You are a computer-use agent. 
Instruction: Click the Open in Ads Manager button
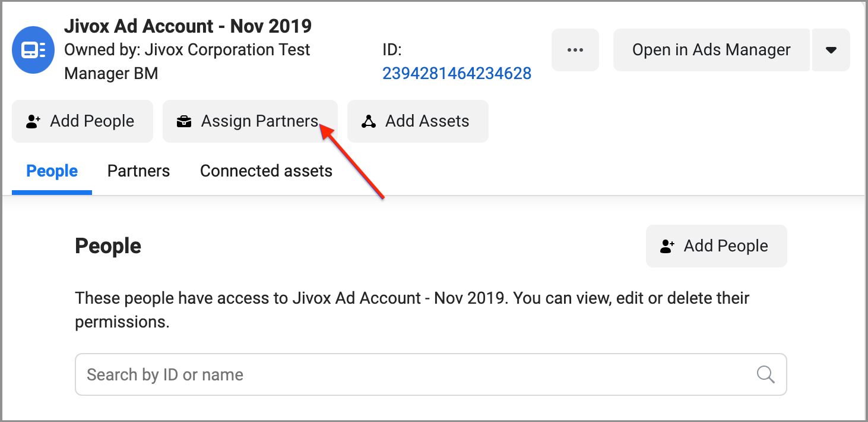tap(711, 50)
